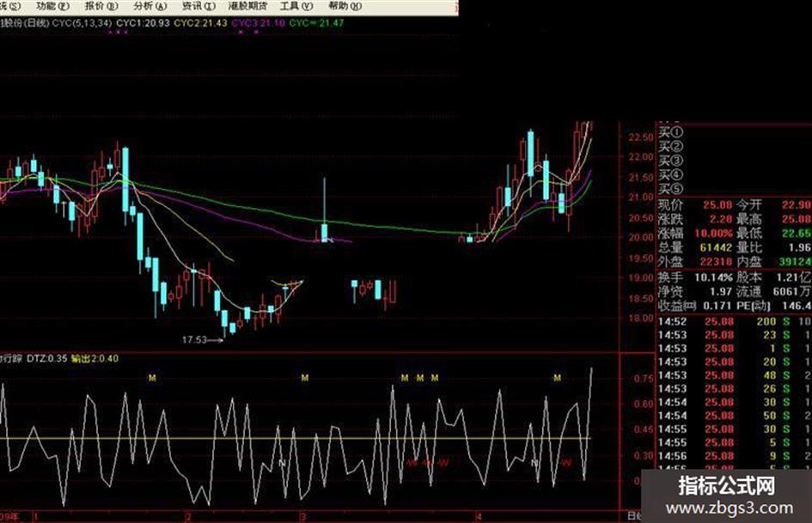
Task: Open the 资讯(I) menu
Action: (198, 6)
